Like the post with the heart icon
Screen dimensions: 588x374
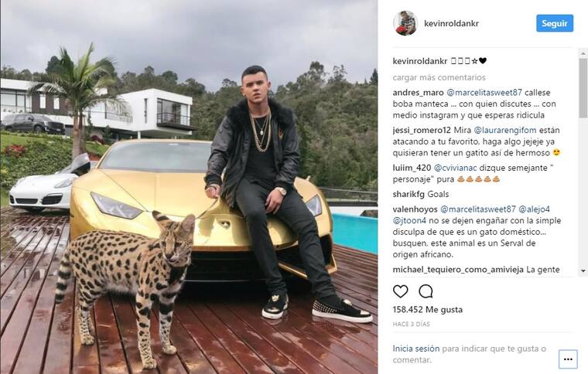coord(400,291)
